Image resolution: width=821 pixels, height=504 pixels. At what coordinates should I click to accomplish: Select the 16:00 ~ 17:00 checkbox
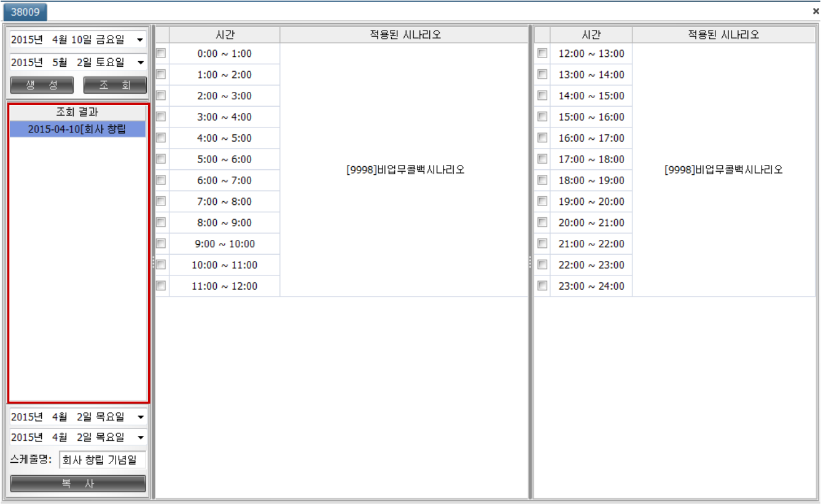click(x=542, y=138)
